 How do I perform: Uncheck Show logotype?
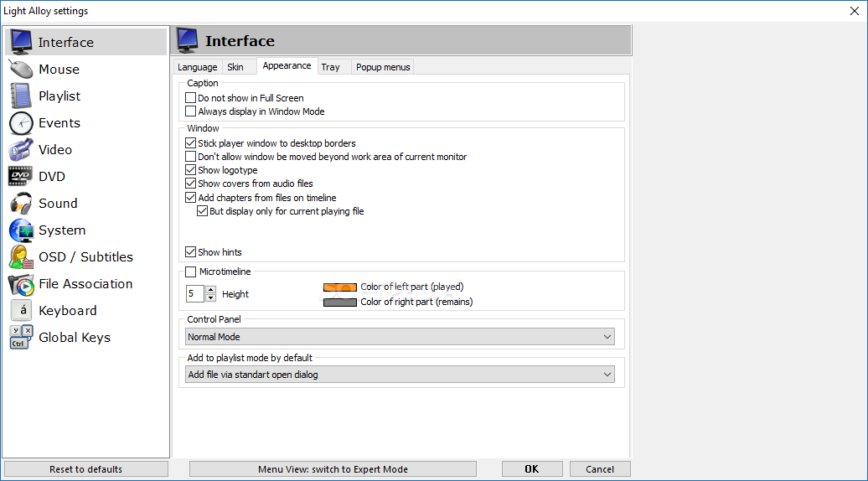click(x=190, y=170)
